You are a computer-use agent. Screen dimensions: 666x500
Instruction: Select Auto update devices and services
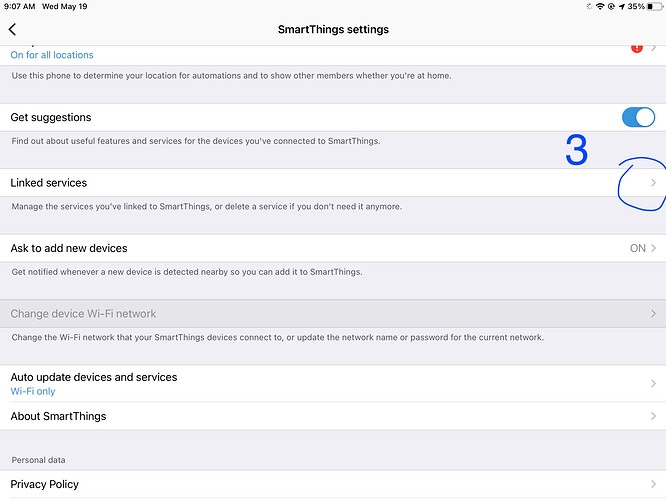tap(333, 384)
